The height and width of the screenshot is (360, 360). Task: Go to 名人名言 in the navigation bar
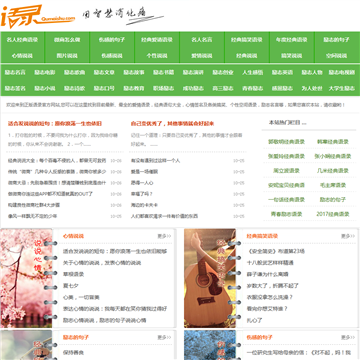pos(202,40)
